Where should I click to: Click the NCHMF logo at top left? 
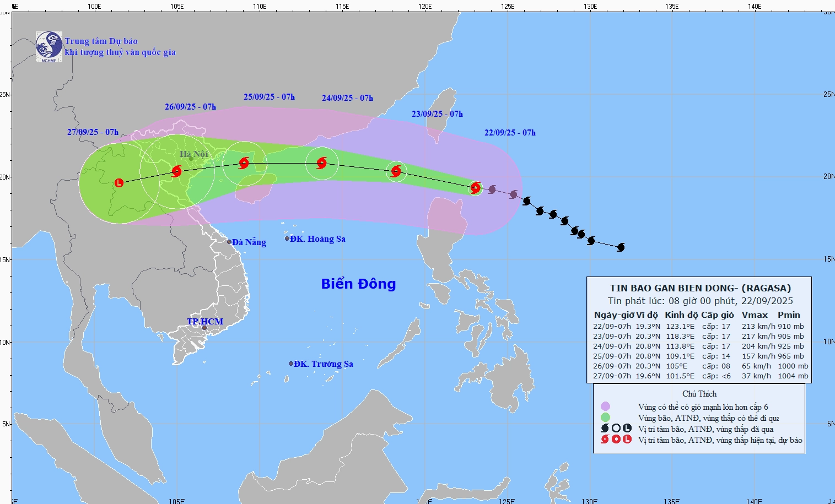49,46
